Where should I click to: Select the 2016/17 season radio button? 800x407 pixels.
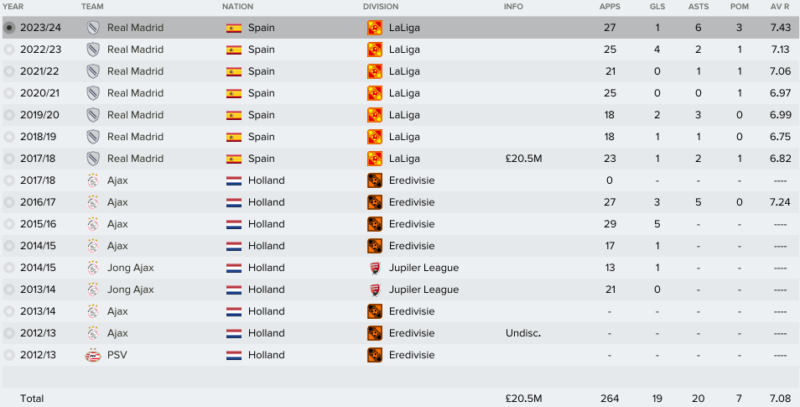(x=9, y=202)
